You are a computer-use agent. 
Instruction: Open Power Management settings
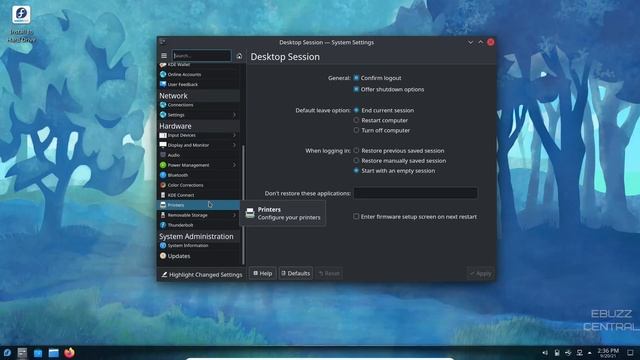pos(199,165)
